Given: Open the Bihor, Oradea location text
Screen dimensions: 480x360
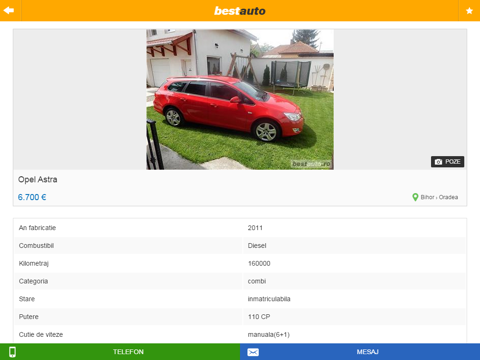Looking at the screenshot, I should (439, 197).
